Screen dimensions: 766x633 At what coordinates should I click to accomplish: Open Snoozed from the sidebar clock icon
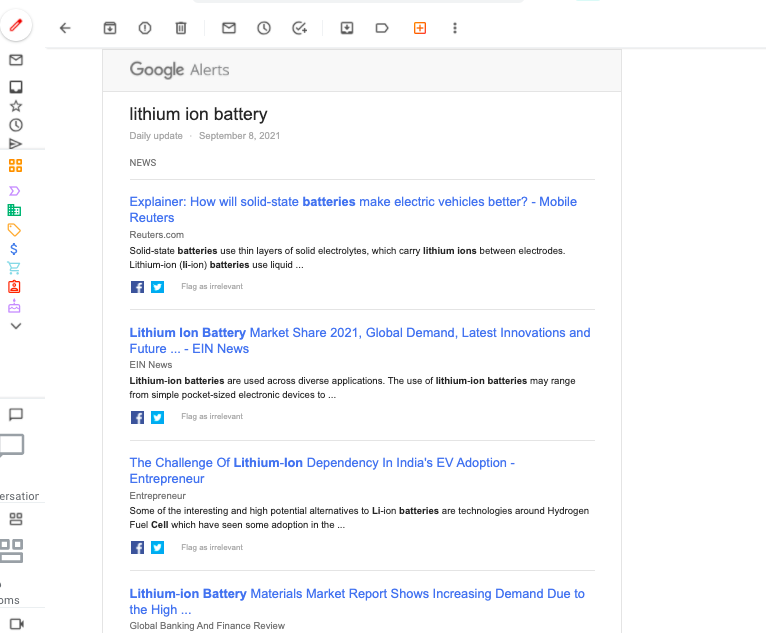[16, 125]
